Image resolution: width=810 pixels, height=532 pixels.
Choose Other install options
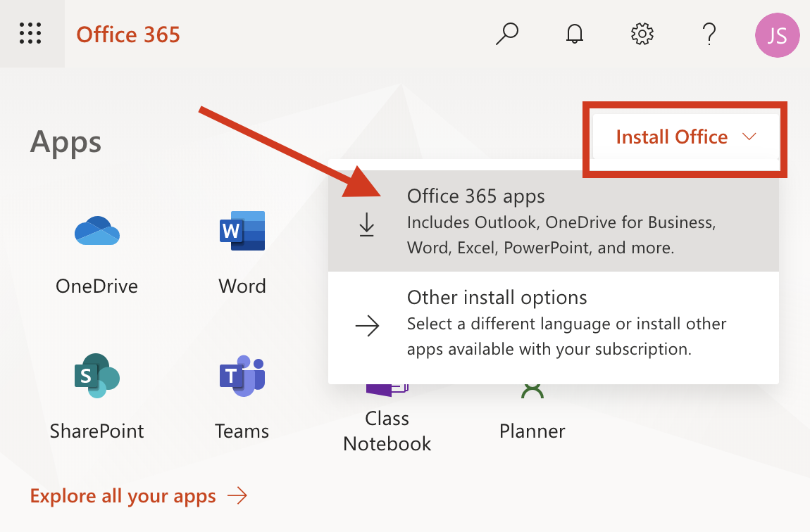497,298
